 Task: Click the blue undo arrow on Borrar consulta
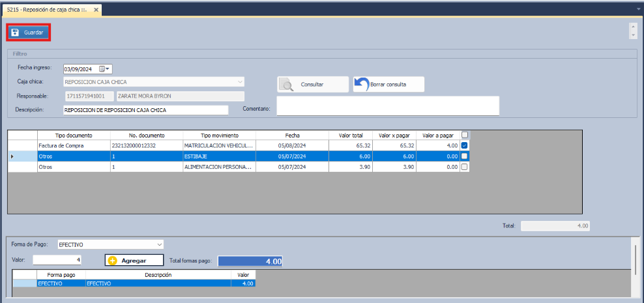pyautogui.click(x=362, y=85)
